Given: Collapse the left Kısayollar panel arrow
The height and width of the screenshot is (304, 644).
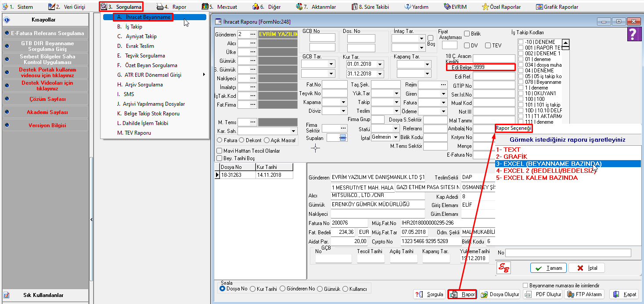Looking at the screenshot, I should click(91, 219).
